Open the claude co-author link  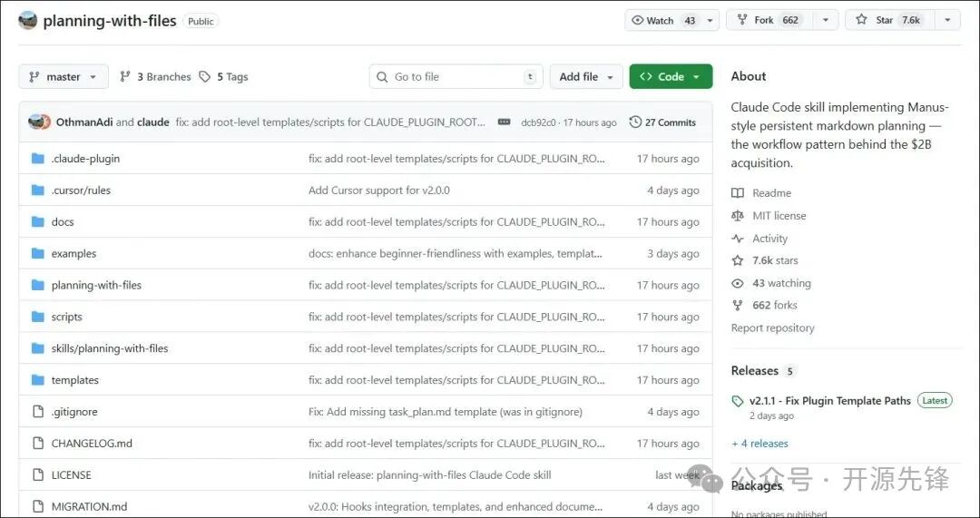153,122
